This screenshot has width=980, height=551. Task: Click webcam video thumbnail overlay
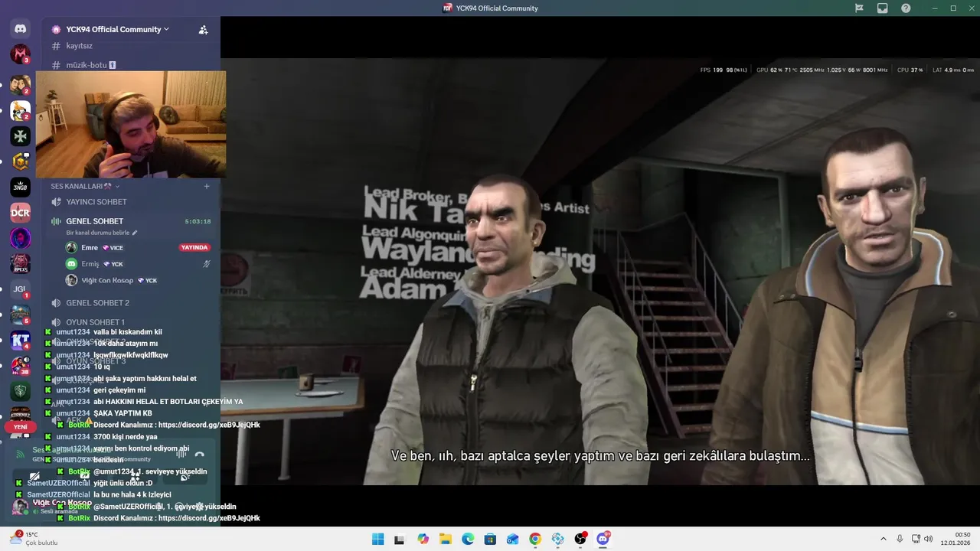click(x=131, y=125)
